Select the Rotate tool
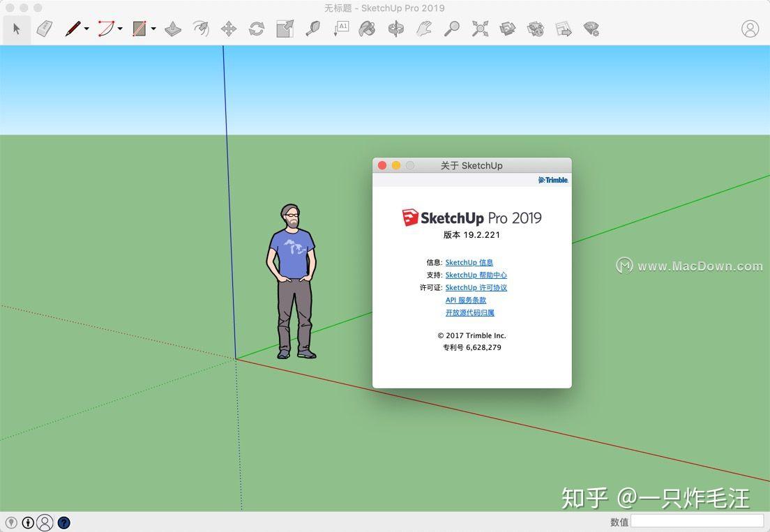This screenshot has width=770, height=532. pos(257,29)
